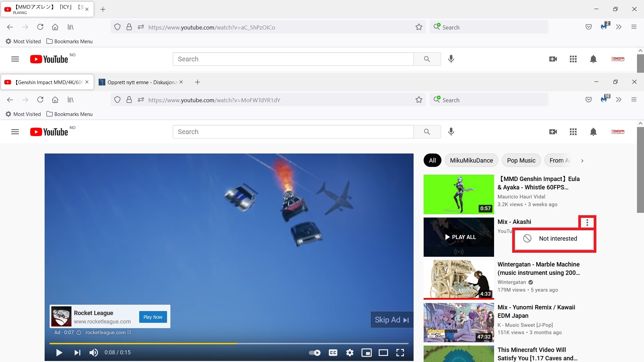The height and width of the screenshot is (362, 644).
Task: Toggle subtitles with CC button
Action: pos(333,353)
